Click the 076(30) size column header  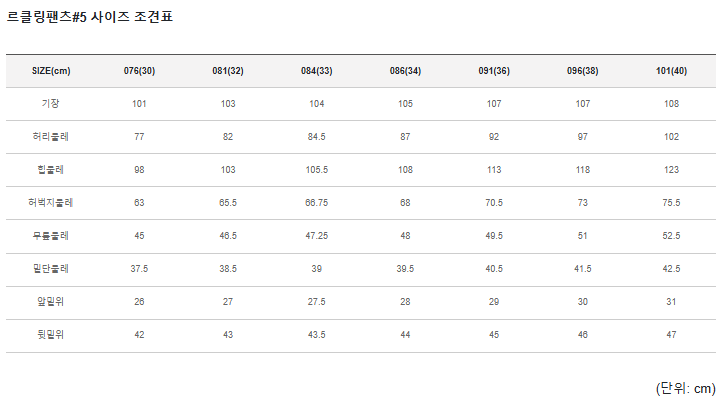click(139, 71)
